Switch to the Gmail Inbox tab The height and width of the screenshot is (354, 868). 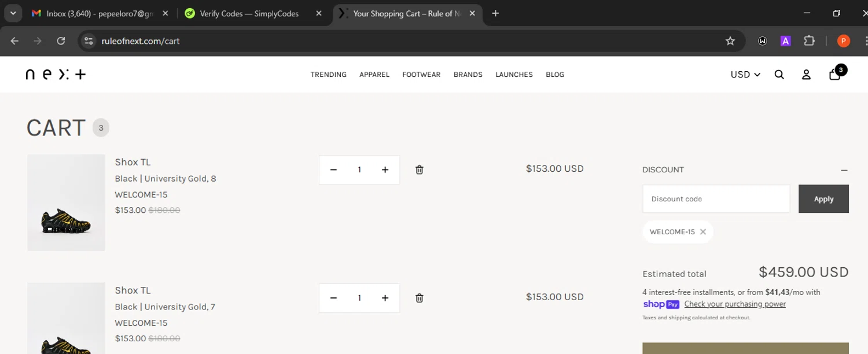pos(100,13)
